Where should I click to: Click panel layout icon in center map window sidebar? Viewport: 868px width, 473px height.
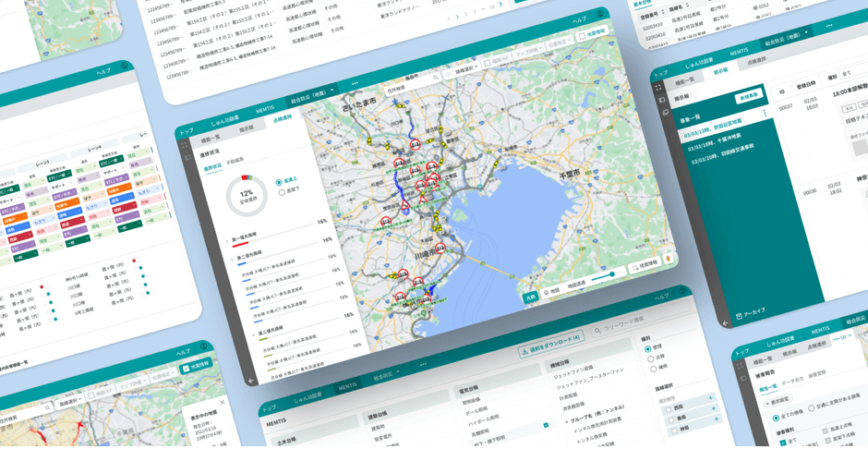point(187,157)
